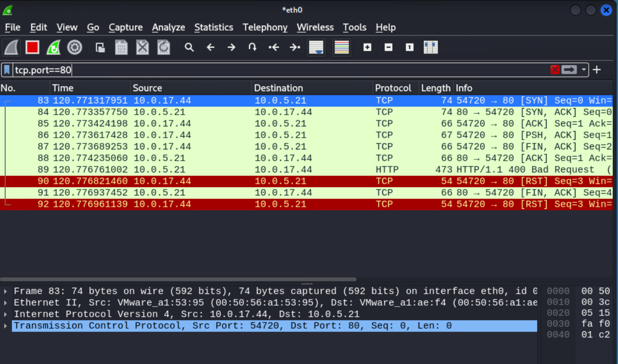
Task: Restart the current capture
Action: (53, 48)
